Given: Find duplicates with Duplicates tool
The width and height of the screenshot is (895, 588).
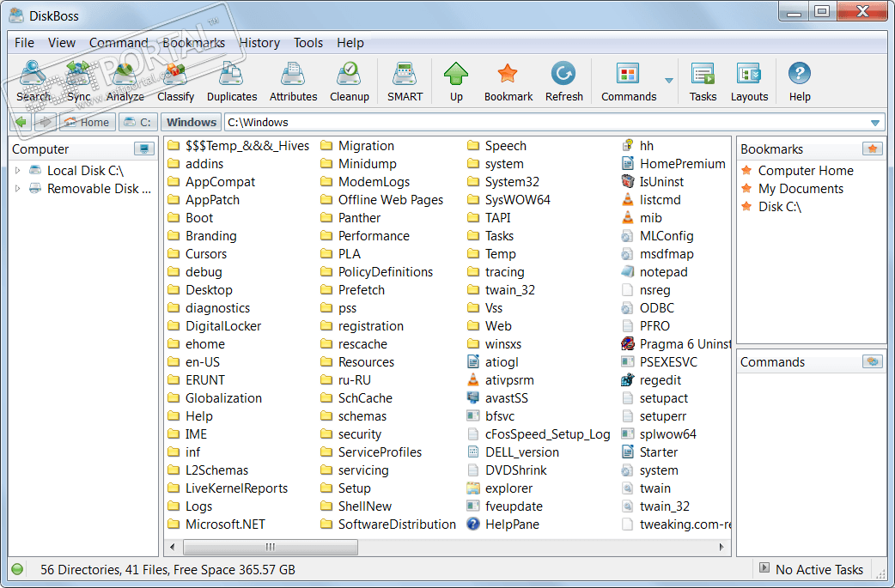Looking at the screenshot, I should [x=232, y=82].
